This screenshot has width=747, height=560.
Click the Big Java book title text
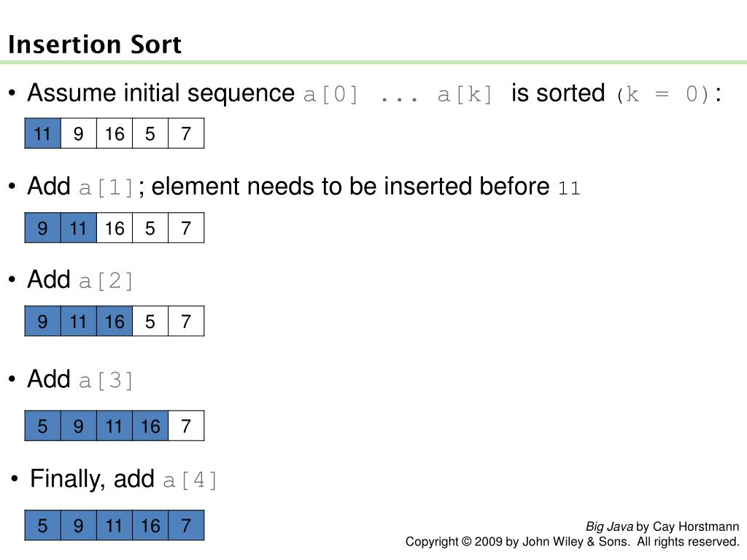(609, 526)
